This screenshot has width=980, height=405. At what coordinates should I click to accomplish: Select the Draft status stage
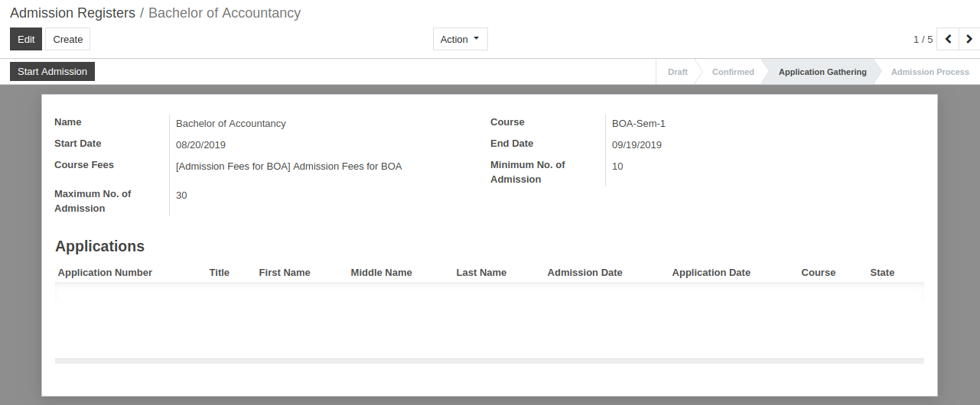pyautogui.click(x=678, y=72)
